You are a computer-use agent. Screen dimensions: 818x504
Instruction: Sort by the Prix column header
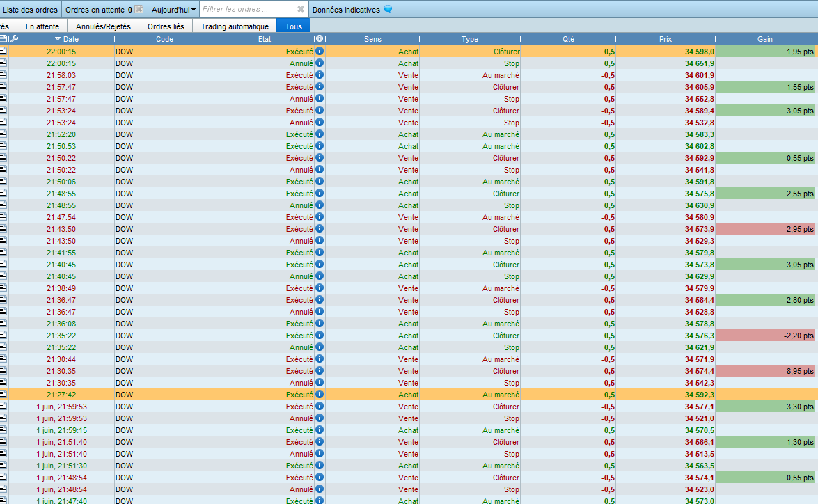click(x=665, y=39)
